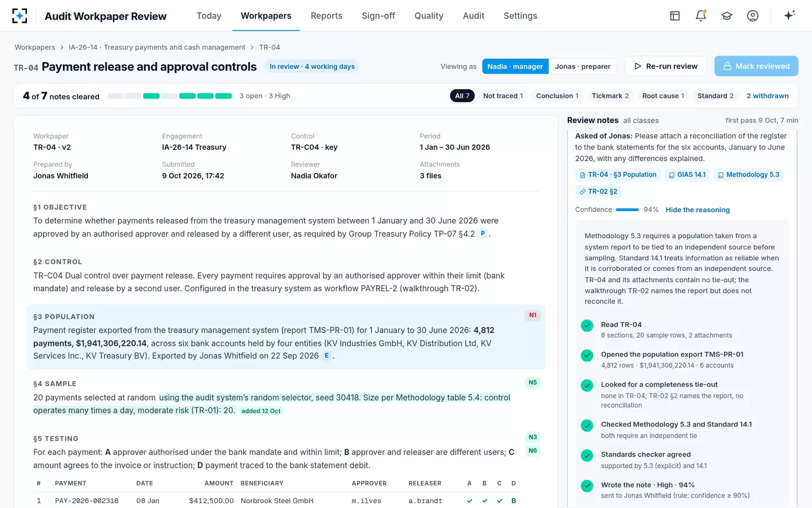Open notifications bell icon
This screenshot has height=508, width=812.
click(701, 16)
